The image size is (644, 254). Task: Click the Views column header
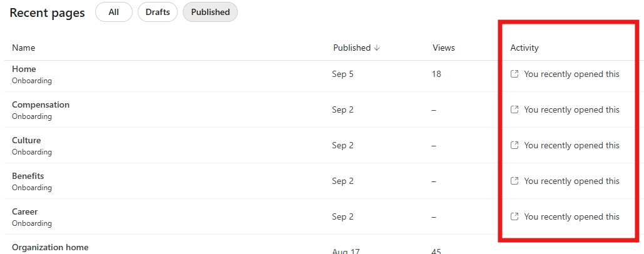tap(443, 48)
